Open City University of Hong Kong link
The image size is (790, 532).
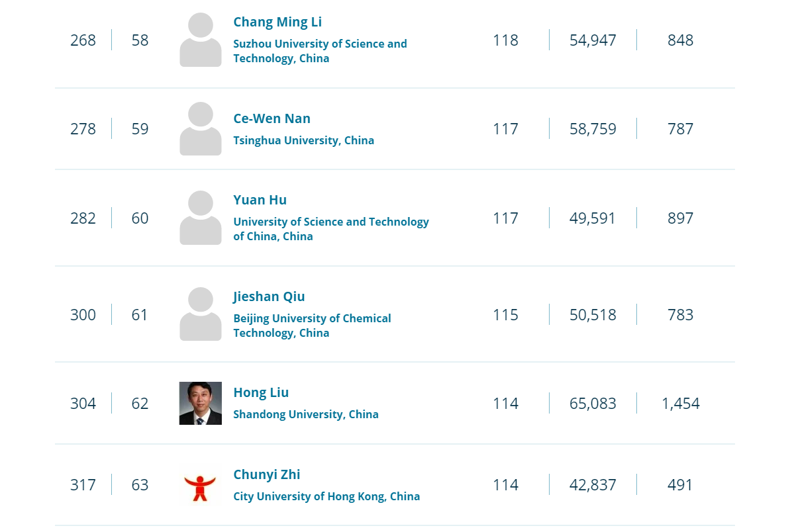pyautogui.click(x=326, y=496)
